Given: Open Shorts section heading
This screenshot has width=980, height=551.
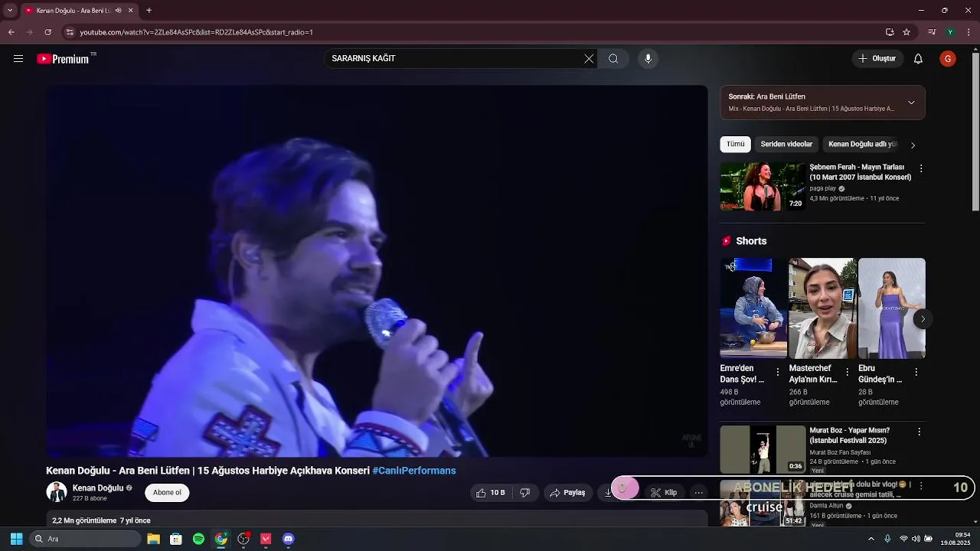Looking at the screenshot, I should pyautogui.click(x=751, y=241).
